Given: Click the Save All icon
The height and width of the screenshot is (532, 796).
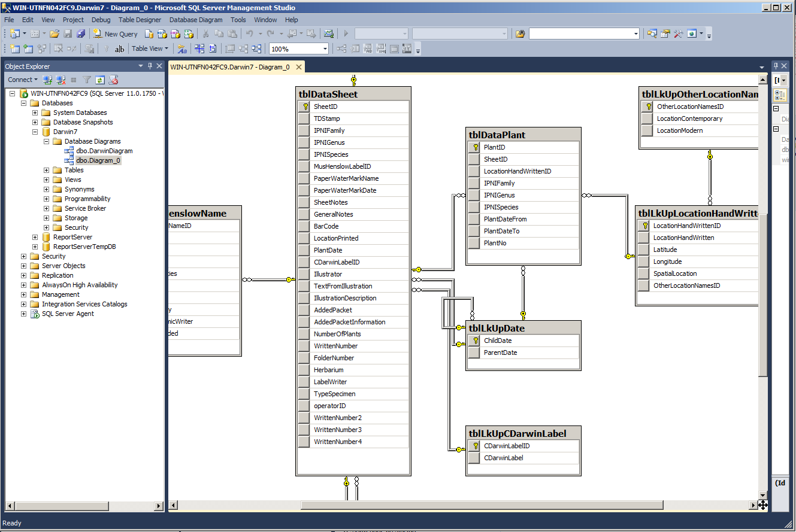Looking at the screenshot, I should (81, 34).
